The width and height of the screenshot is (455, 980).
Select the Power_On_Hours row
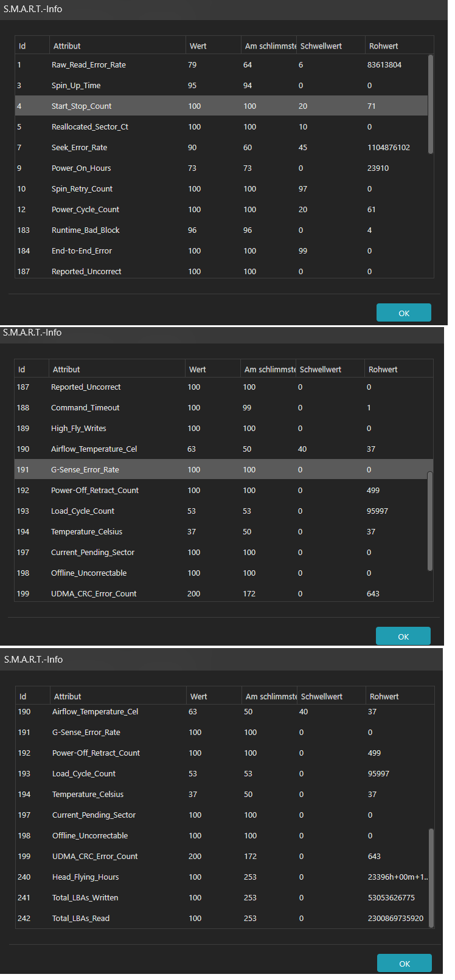pyautogui.click(x=221, y=168)
